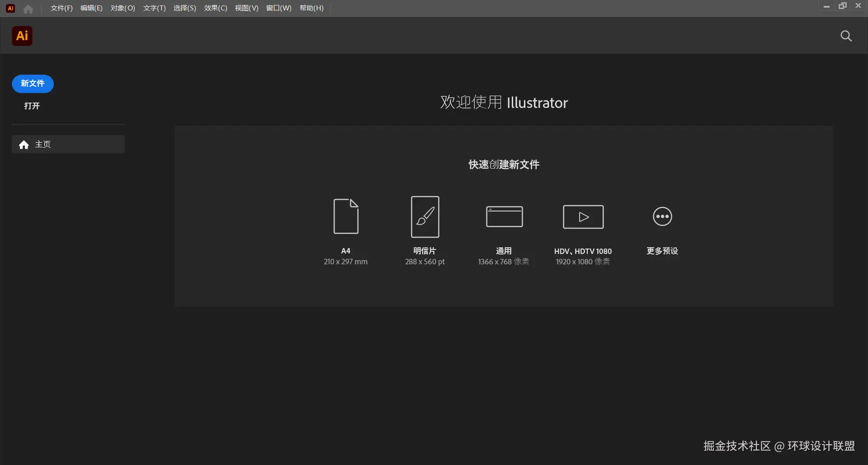Screen dimensions: 868x465
Task: Click the home icon in the menu bar
Action: (x=28, y=9)
